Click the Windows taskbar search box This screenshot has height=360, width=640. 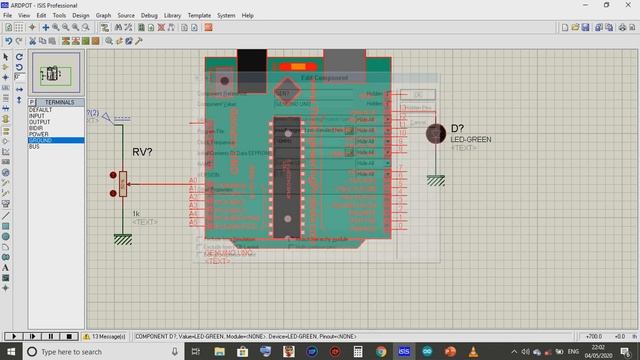pyautogui.click(x=103, y=351)
